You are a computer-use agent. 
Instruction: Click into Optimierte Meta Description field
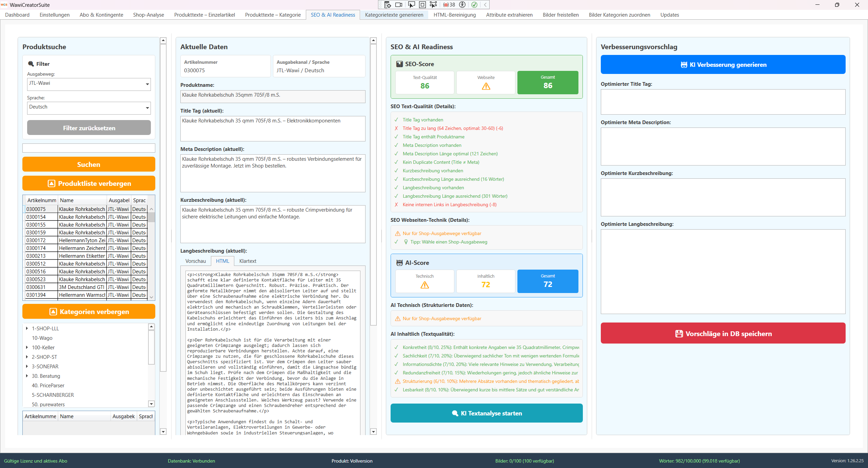point(723,147)
